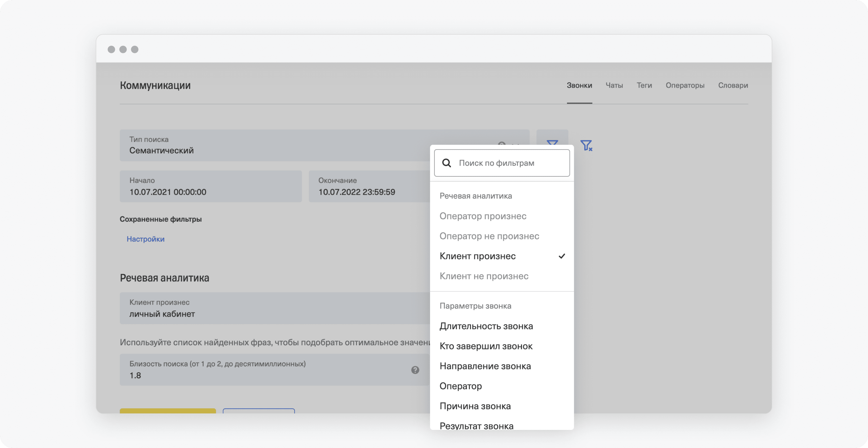Click the Параметры звонка group header in dropdown
The width and height of the screenshot is (868, 448).
click(x=475, y=306)
